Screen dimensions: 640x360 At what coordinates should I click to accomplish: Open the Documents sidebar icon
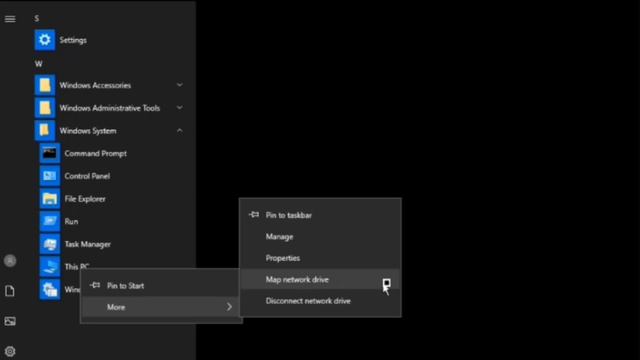[x=10, y=291]
